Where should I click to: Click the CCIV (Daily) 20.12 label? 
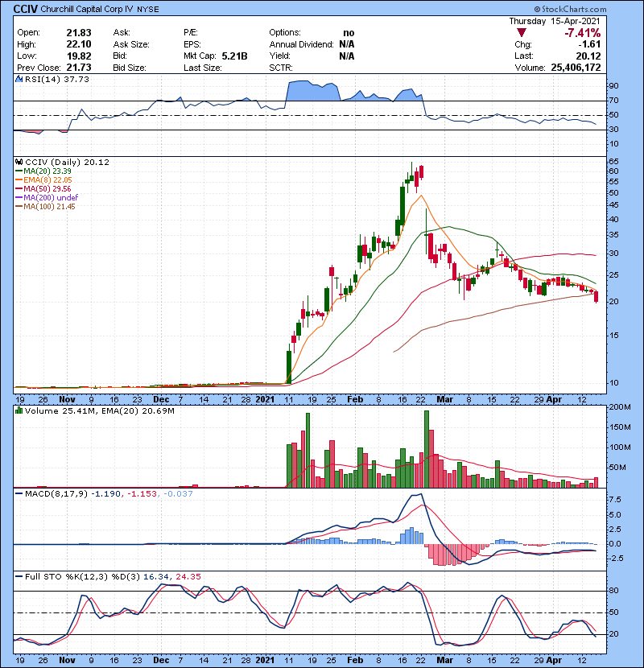click(x=67, y=163)
